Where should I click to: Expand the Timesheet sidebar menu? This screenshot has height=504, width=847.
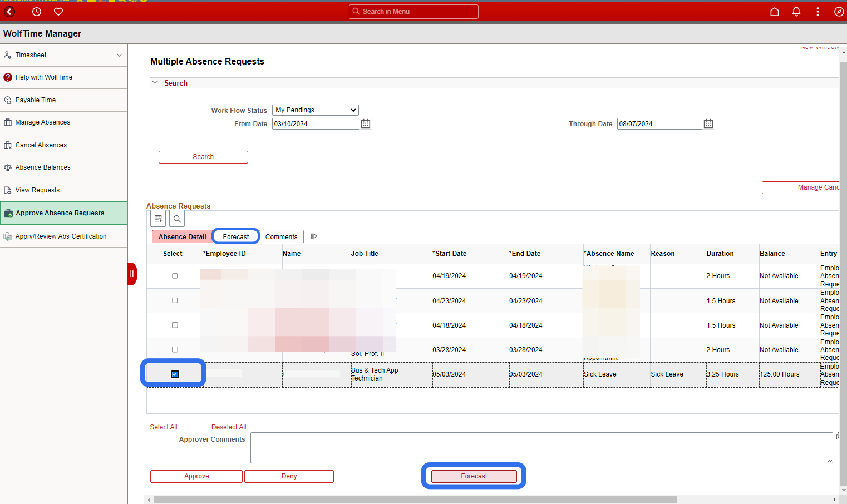coord(64,55)
